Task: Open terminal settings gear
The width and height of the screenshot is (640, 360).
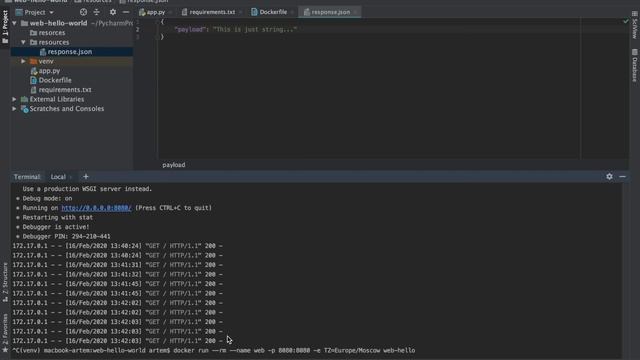Action: click(609, 176)
